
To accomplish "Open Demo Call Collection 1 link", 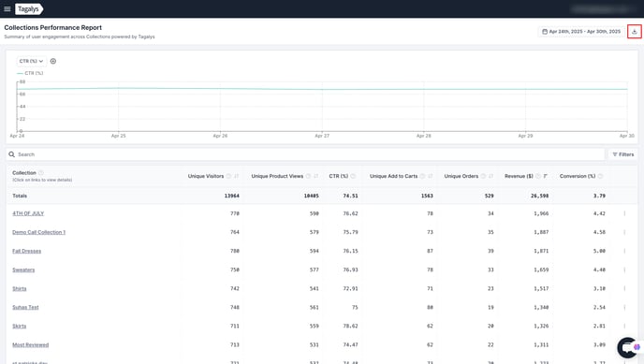I will (x=38, y=232).
